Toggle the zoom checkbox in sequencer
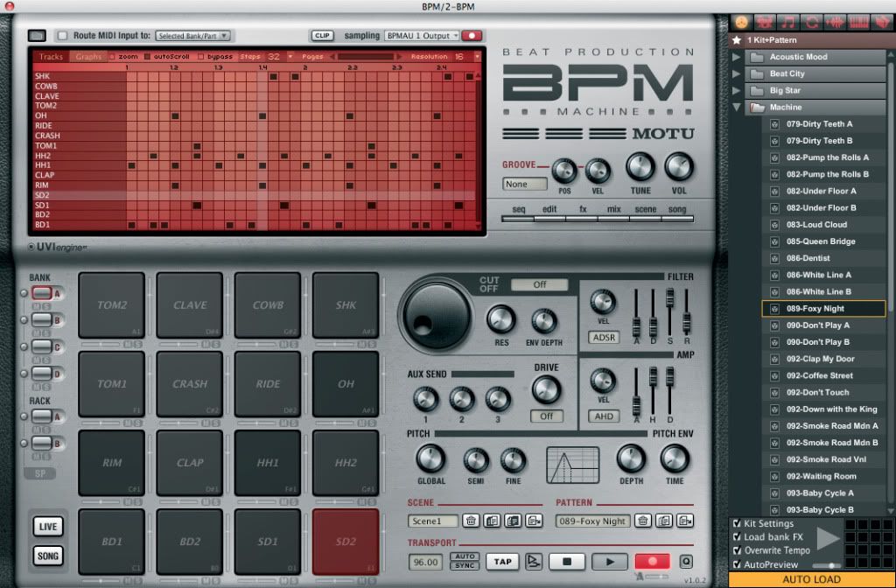Image resolution: width=896 pixels, height=588 pixels. click(112, 57)
